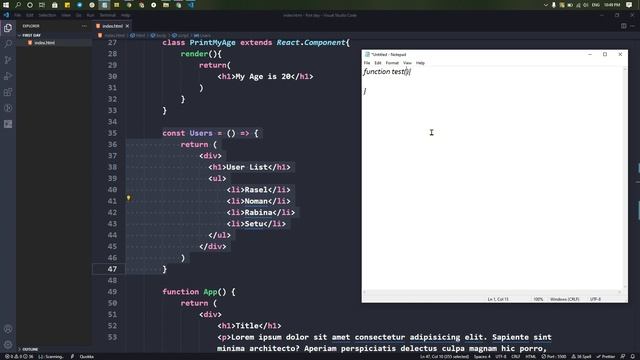
Task: Click the Go Live port status item
Action: point(554,357)
